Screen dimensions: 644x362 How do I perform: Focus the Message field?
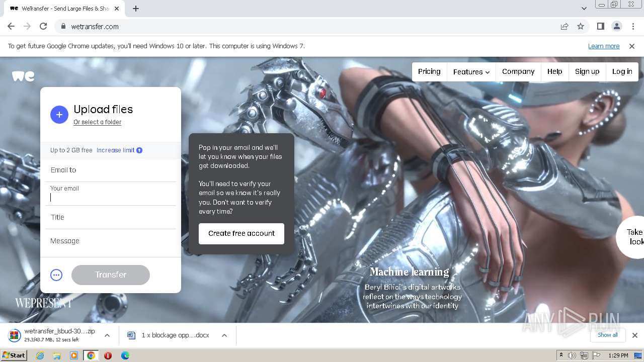pyautogui.click(x=111, y=241)
